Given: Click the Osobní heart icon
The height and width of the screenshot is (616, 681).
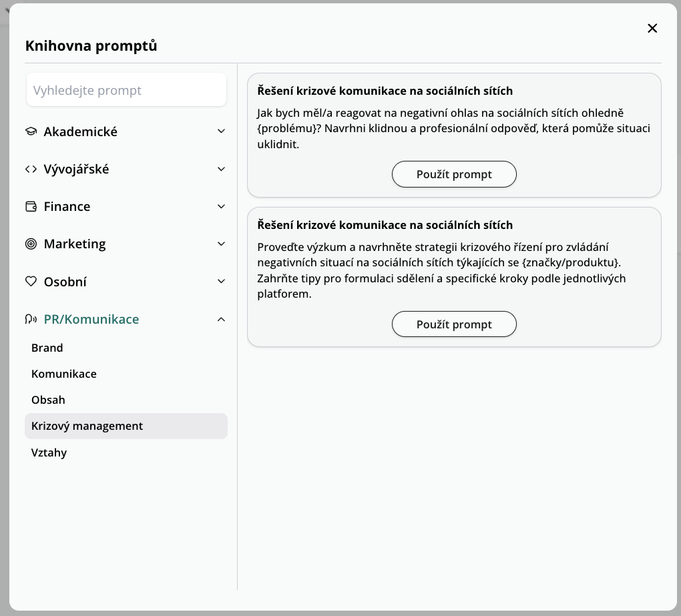Looking at the screenshot, I should 31,281.
